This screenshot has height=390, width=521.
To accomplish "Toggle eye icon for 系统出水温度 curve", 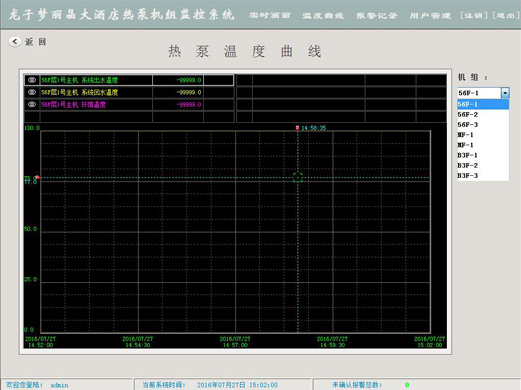I will coord(32,80).
